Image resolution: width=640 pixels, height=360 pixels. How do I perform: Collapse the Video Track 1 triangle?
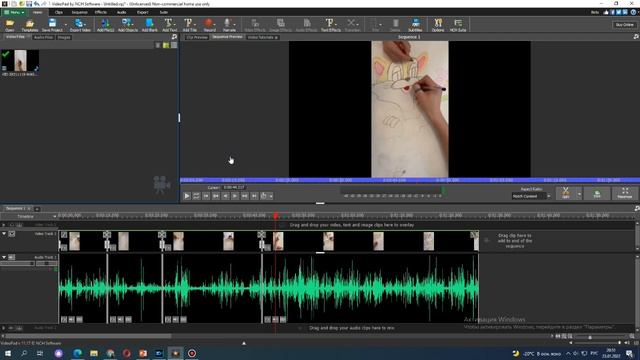[x=4, y=234]
